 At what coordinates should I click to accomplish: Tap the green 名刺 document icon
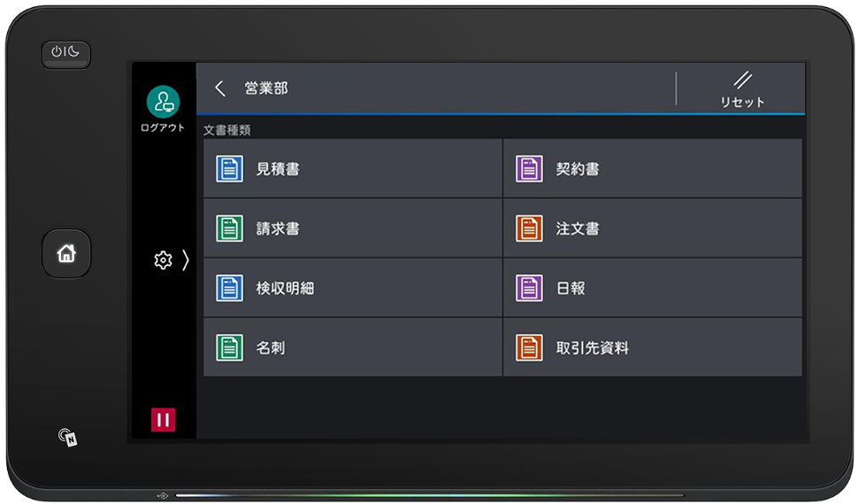click(x=229, y=347)
